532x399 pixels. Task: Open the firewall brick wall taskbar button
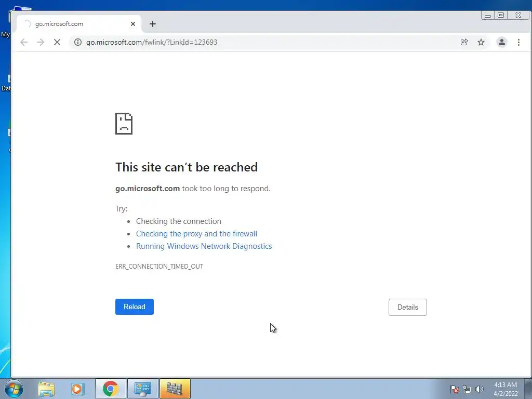tap(175, 389)
